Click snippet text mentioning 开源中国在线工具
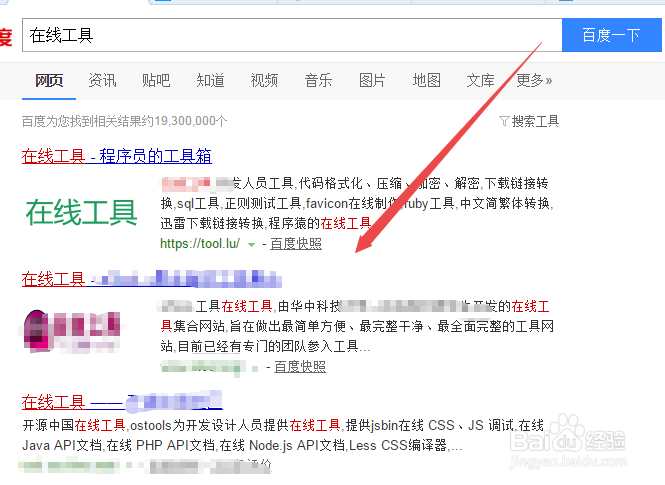The width and height of the screenshot is (665, 485). (283, 425)
